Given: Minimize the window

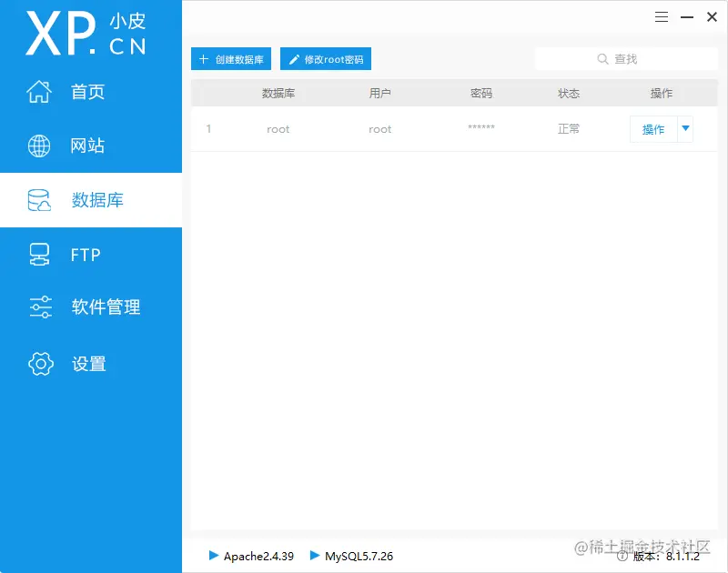Looking at the screenshot, I should point(687,17).
